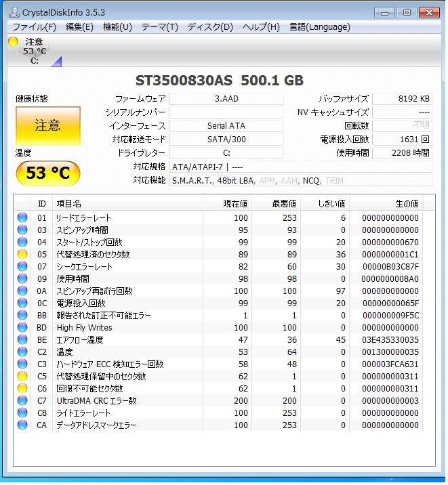Click raw value 03E435330035
Image resolution: width=448 pixels, height=485 pixels.
click(390, 339)
